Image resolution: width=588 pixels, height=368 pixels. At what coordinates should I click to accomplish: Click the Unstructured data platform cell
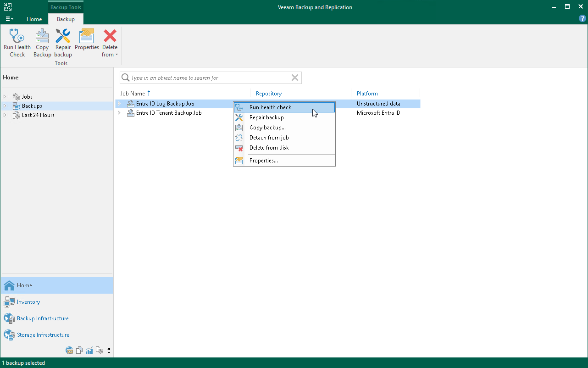click(378, 104)
